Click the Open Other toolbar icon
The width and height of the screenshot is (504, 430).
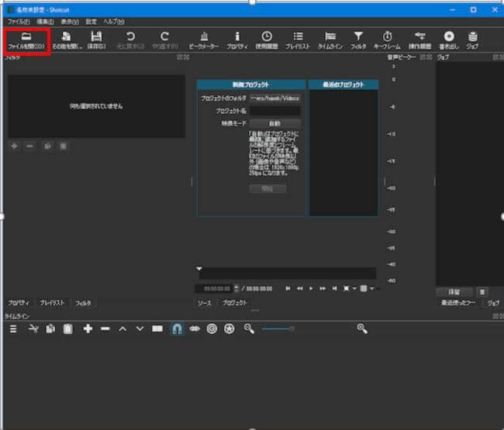(x=66, y=41)
